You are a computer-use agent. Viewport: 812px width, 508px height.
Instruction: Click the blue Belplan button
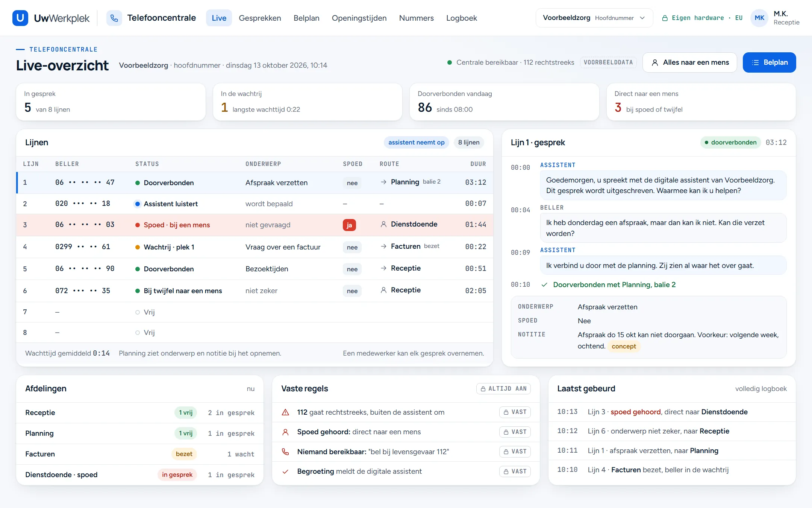[769, 62]
